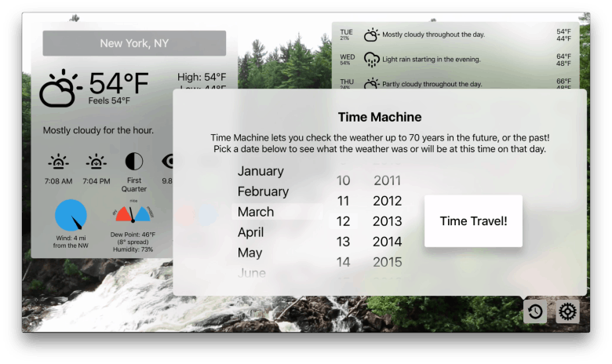Choose May in the month picker
This screenshot has height=364, width=612.
[250, 253]
